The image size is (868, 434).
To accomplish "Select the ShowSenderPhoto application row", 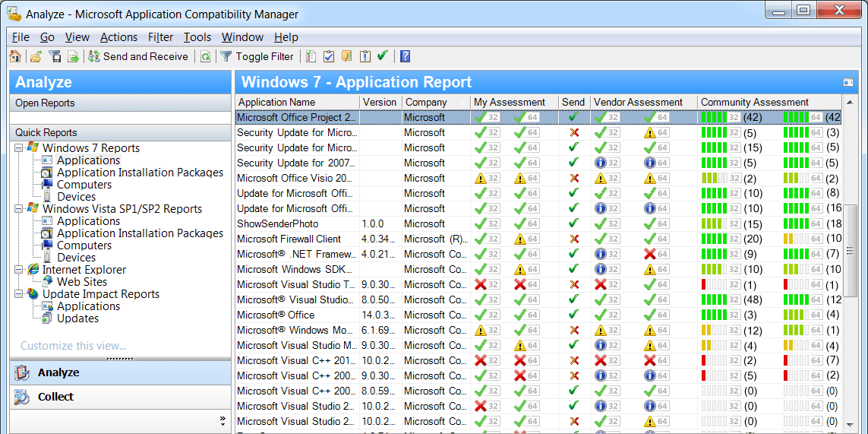I will pyautogui.click(x=538, y=224).
